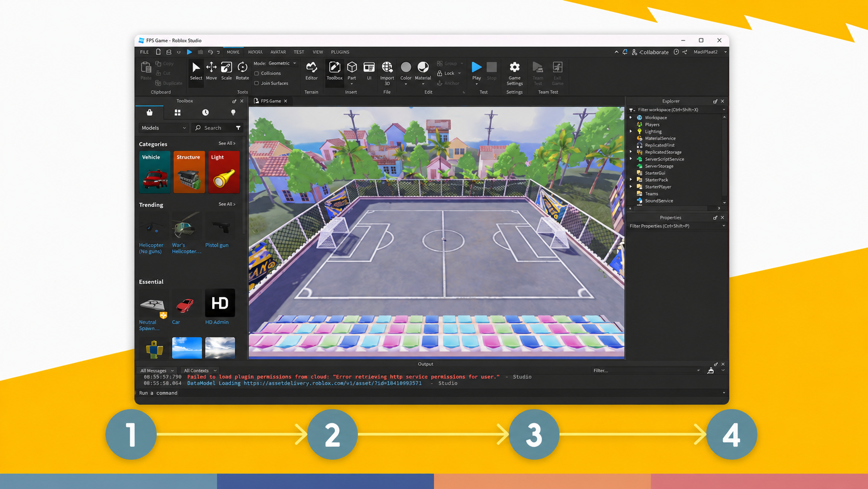Switch to the PLUGINS ribbon tab
This screenshot has width=868, height=489.
(x=340, y=52)
